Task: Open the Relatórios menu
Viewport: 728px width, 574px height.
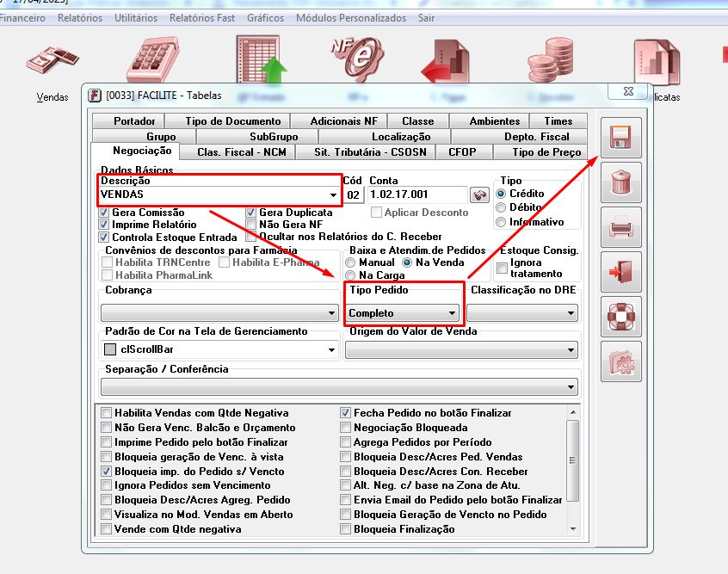Action: (80, 18)
